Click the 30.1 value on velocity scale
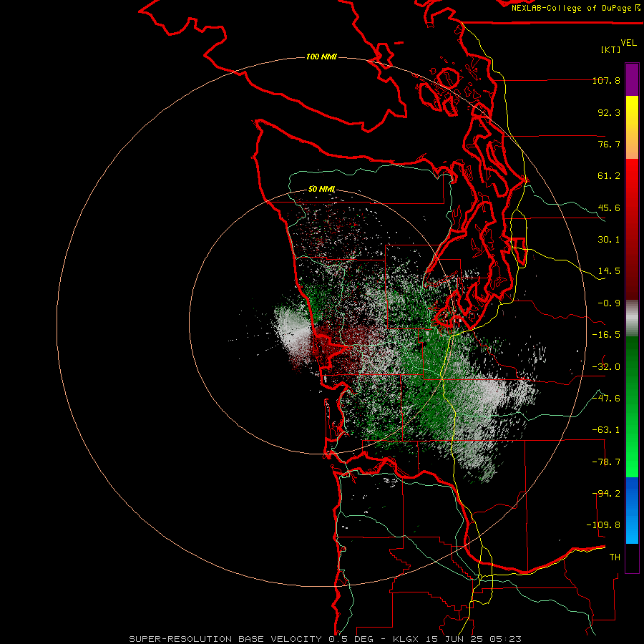The image size is (644, 644). 609,240
